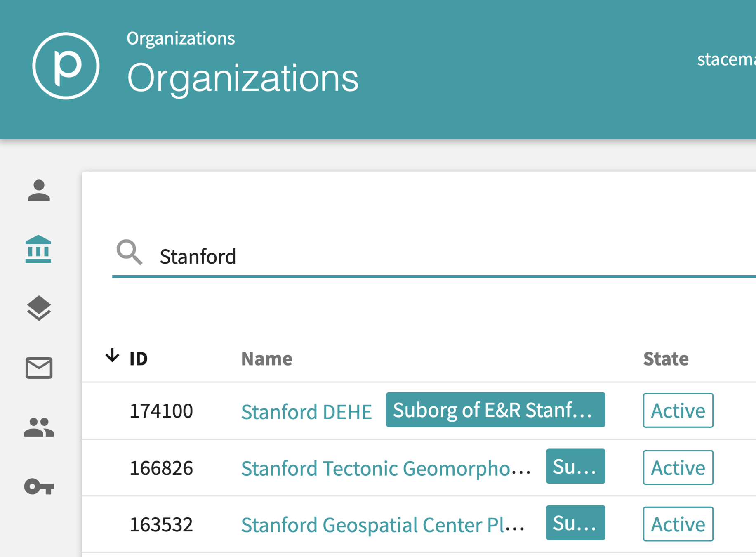The image size is (756, 557).
Task: Sort by the State column header
Action: tap(666, 359)
